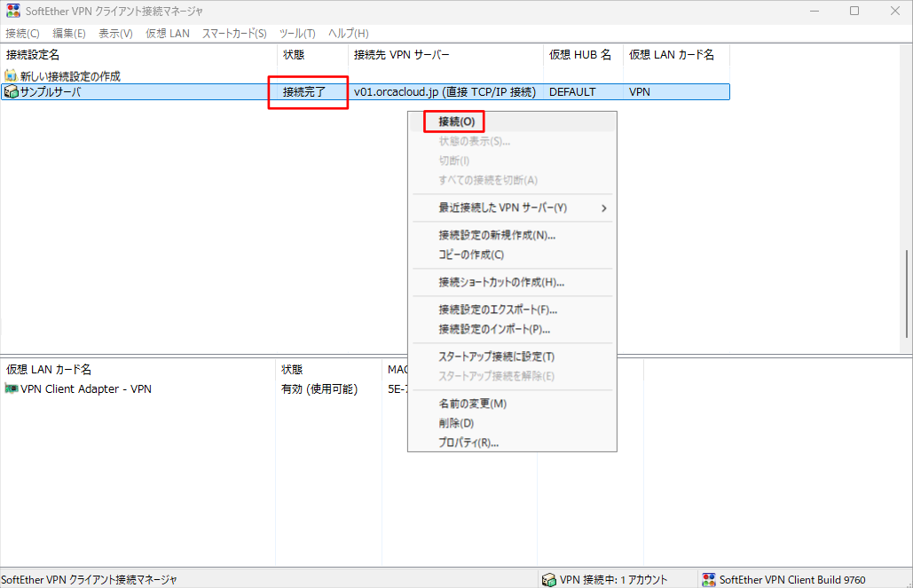913x588 pixels.
Task: Open the ヘルプ(H) menu
Action: (x=348, y=34)
